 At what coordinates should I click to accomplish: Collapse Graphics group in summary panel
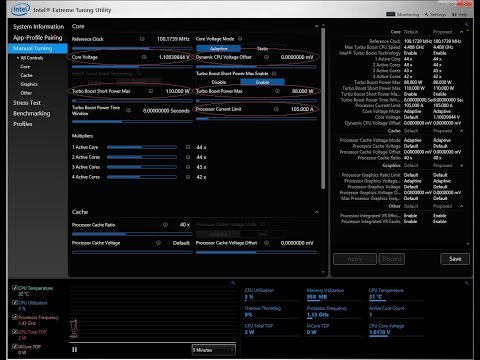pyautogui.click(x=462, y=166)
